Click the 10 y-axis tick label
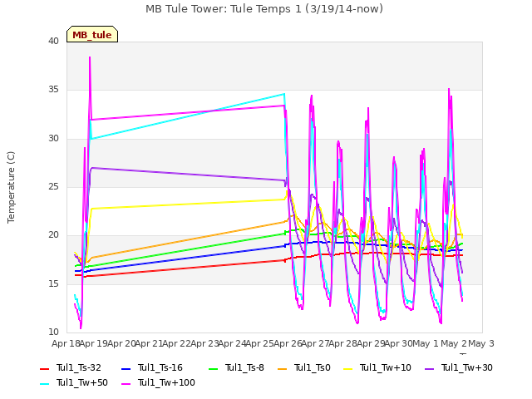532x399 pixels. pos(53,332)
